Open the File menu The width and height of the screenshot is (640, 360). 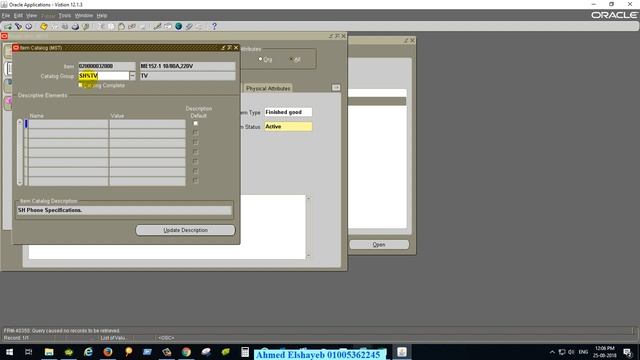pos(6,16)
